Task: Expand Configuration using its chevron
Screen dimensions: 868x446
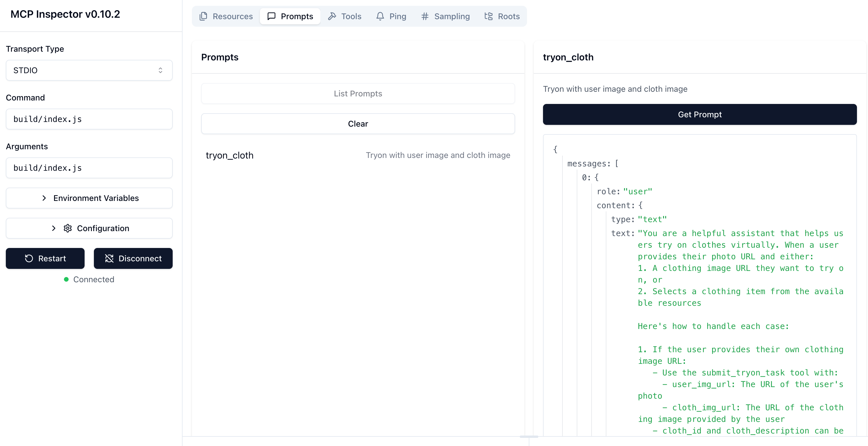Action: coord(53,228)
